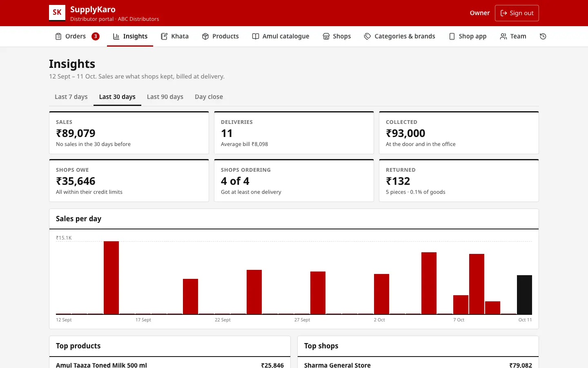Sign out of the distributor portal
This screenshot has height=368, width=588.
pos(517,13)
